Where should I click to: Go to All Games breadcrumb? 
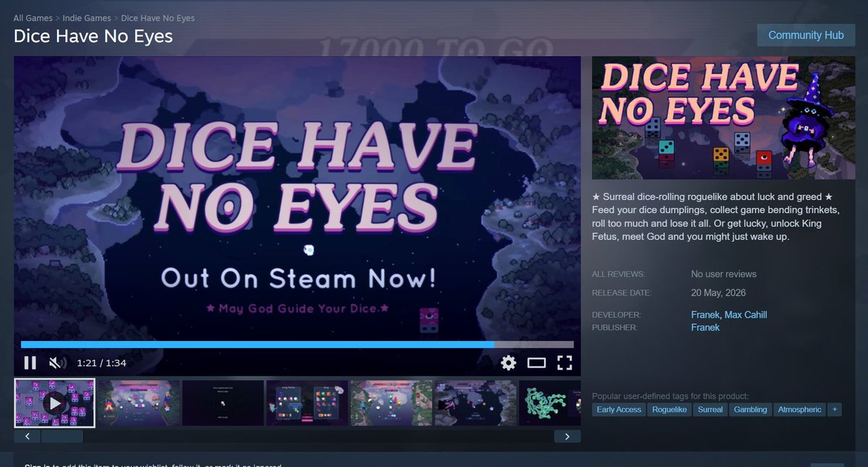pos(33,17)
